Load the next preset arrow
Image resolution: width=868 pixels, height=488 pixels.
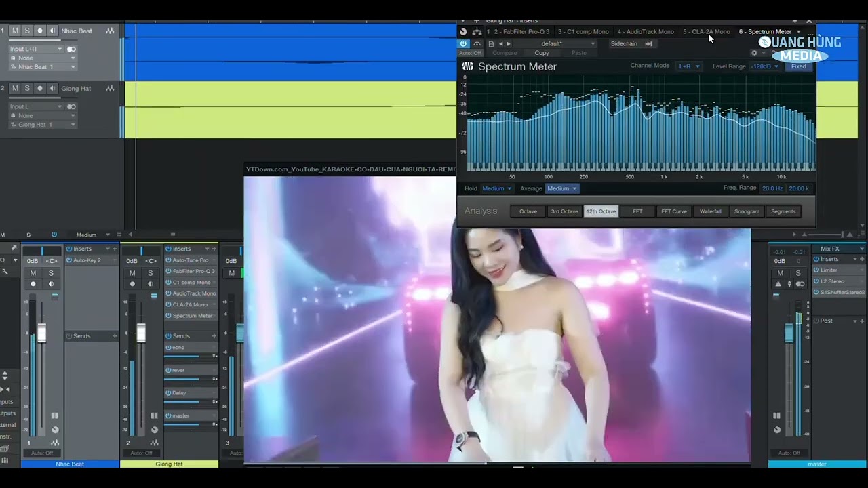click(x=509, y=44)
